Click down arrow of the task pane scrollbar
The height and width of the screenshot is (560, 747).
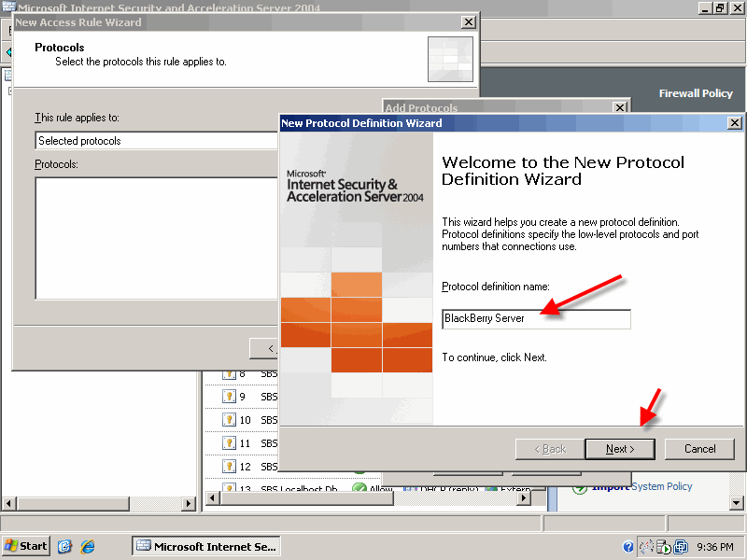pos(736,502)
